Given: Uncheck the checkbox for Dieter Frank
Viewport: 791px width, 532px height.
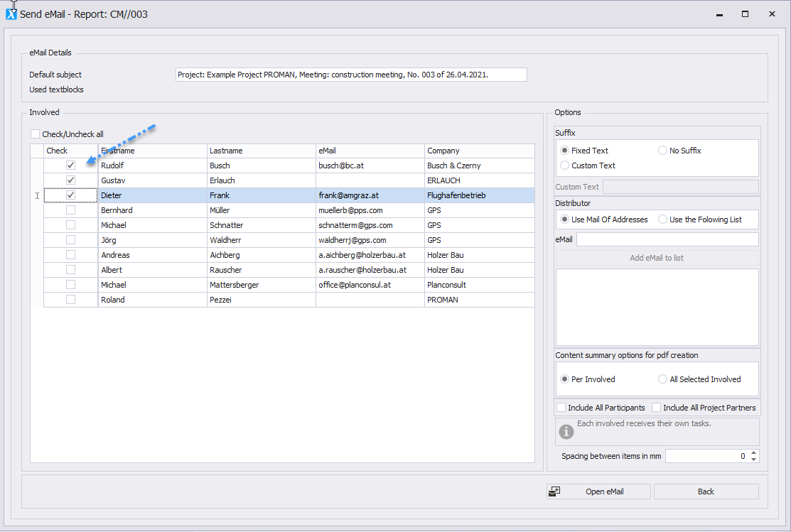Looking at the screenshot, I should point(70,195).
